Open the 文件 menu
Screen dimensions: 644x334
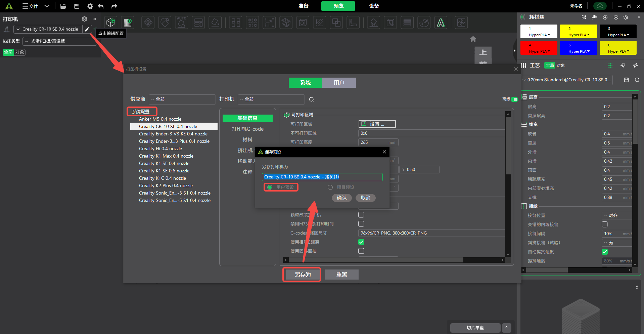31,6
